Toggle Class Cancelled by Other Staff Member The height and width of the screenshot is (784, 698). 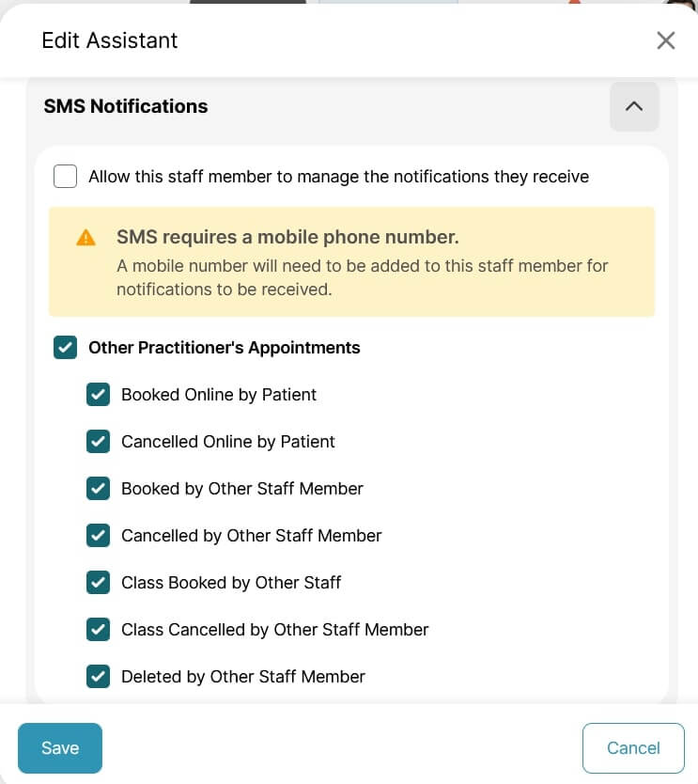pyautogui.click(x=99, y=630)
